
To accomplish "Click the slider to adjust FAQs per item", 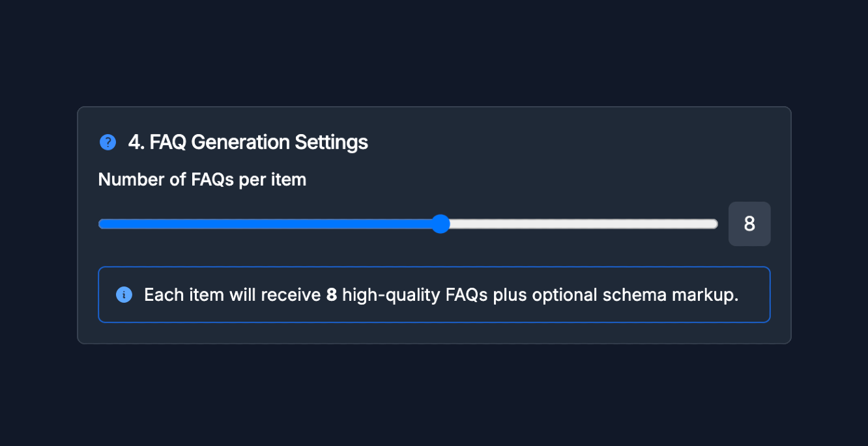I will (x=441, y=223).
